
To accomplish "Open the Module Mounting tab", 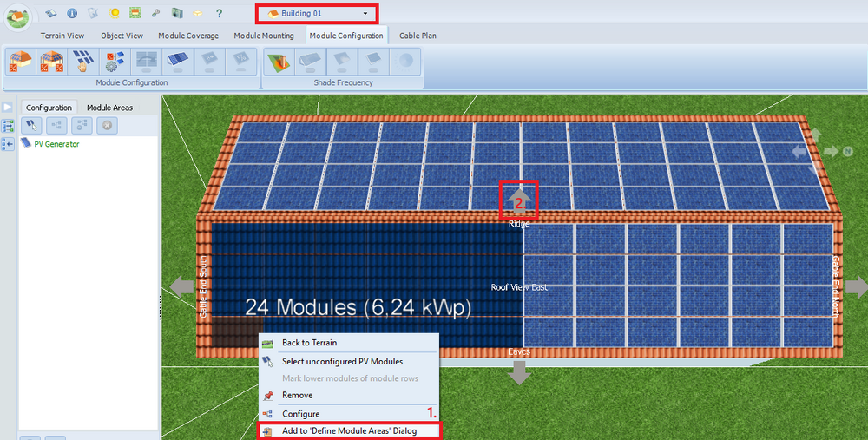I will click(264, 36).
